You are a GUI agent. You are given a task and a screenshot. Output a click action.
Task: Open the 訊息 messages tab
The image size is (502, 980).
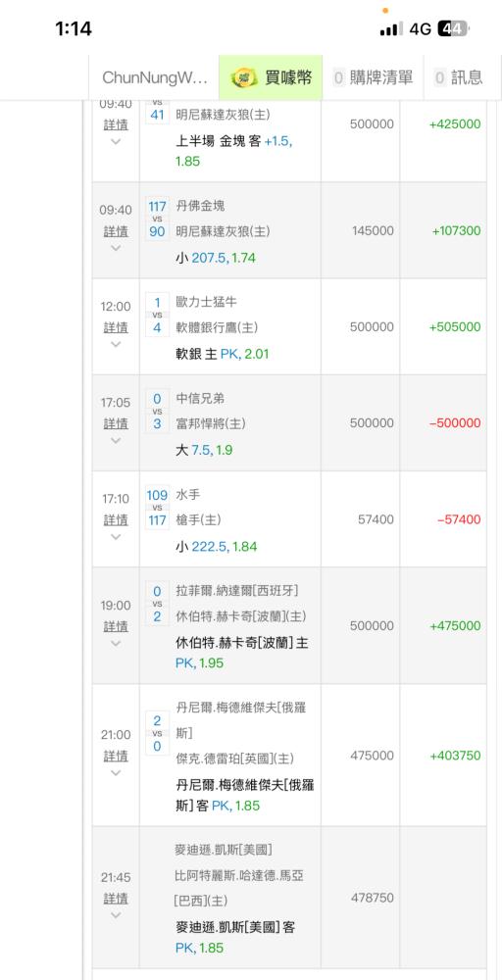pos(460,77)
